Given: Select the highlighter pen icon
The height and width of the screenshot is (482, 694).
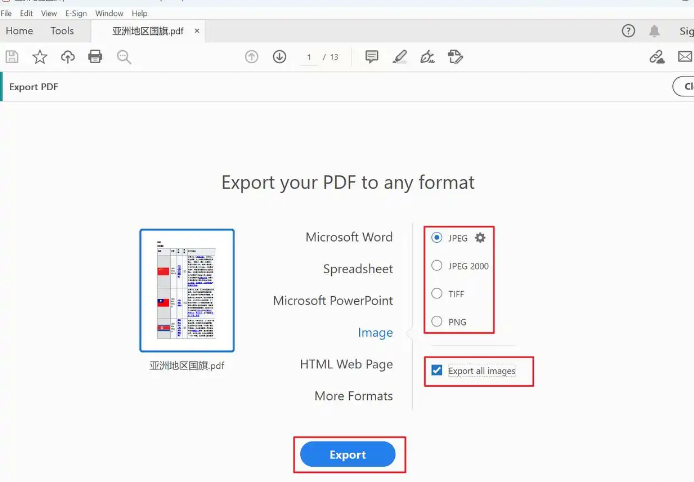Looking at the screenshot, I should (x=400, y=57).
